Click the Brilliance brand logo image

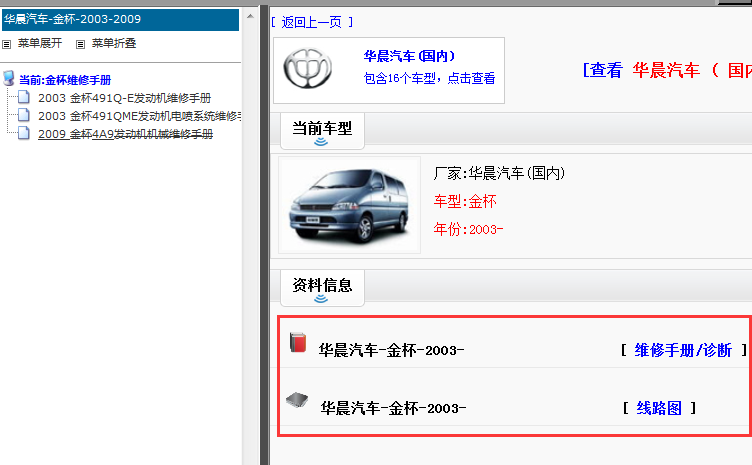[307, 69]
